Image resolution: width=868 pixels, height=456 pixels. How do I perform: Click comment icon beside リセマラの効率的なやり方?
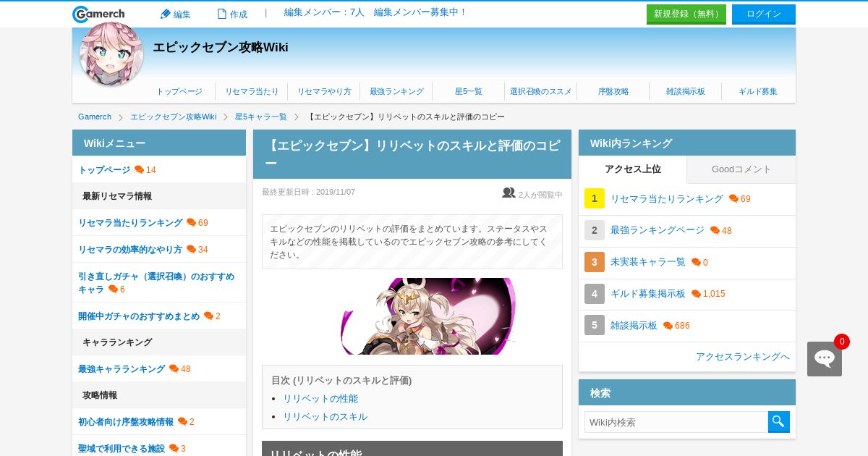[191, 250]
